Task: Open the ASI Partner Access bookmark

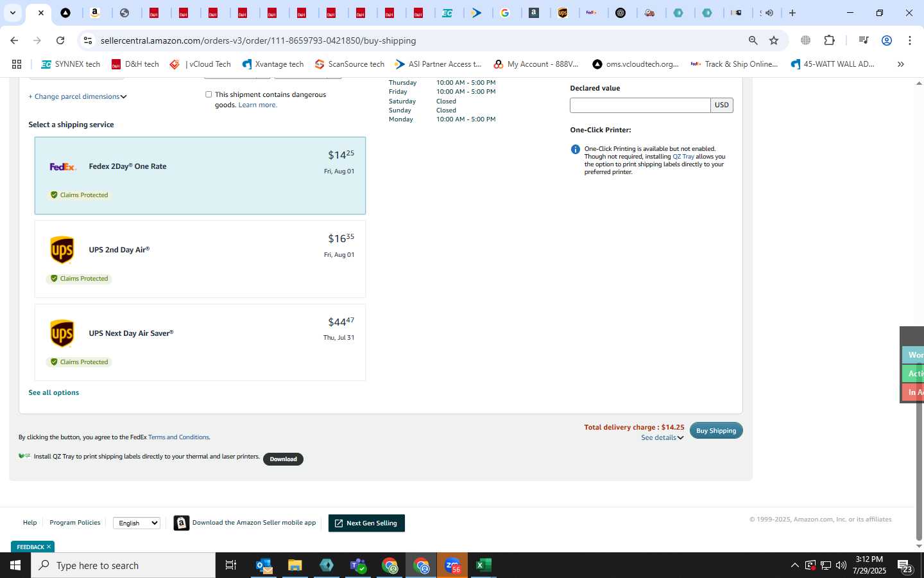Action: pyautogui.click(x=438, y=64)
